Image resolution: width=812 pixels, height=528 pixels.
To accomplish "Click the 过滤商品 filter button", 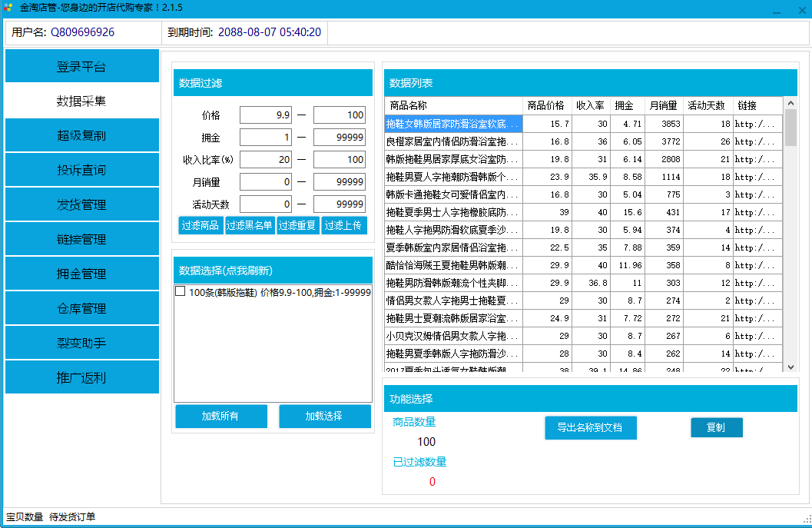I will 199,227.
